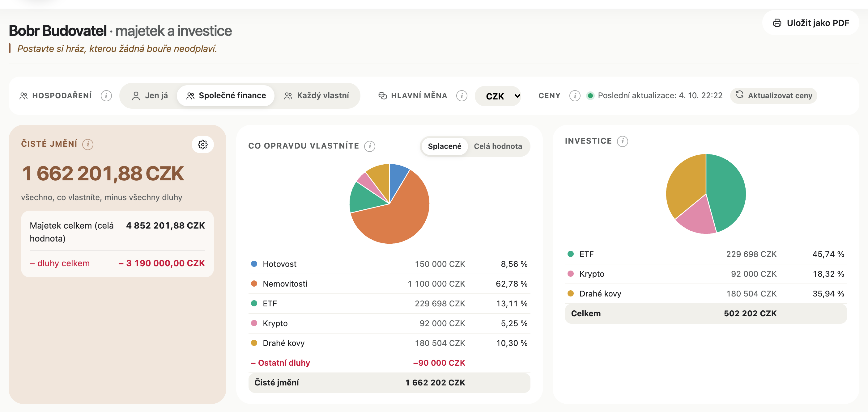Click pink Krypto dot in Investice list

[570, 274]
